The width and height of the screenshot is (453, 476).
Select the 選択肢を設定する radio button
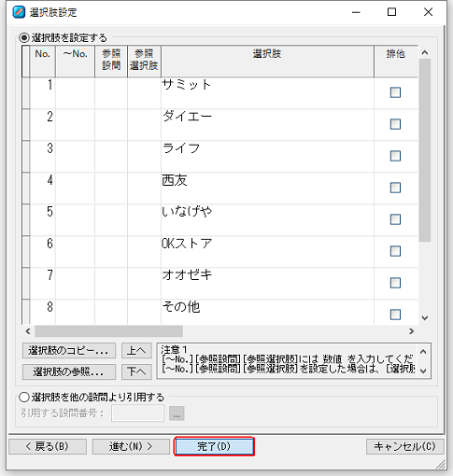point(24,38)
